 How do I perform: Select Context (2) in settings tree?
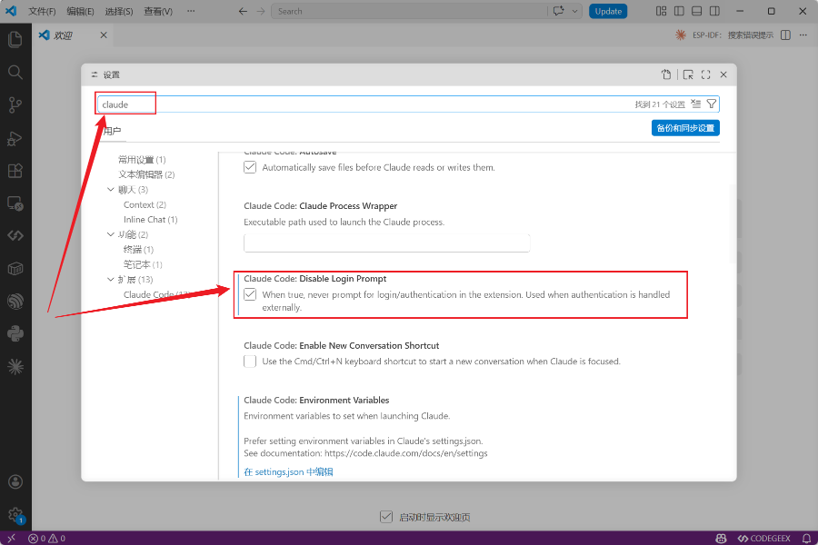pyautogui.click(x=145, y=204)
